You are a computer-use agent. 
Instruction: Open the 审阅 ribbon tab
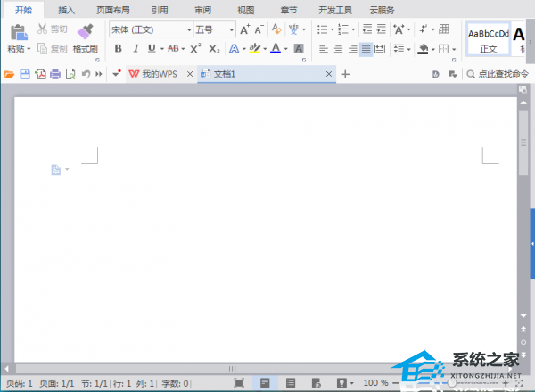(203, 10)
